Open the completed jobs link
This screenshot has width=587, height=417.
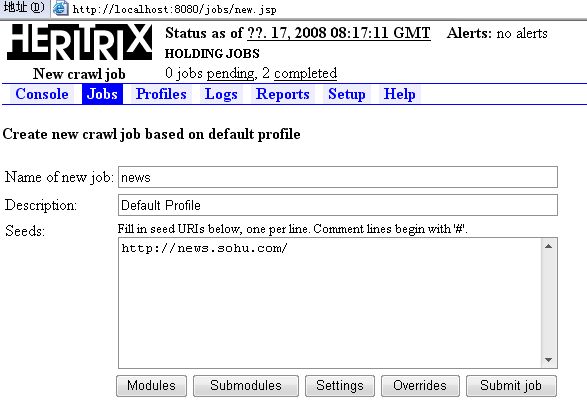pos(305,73)
